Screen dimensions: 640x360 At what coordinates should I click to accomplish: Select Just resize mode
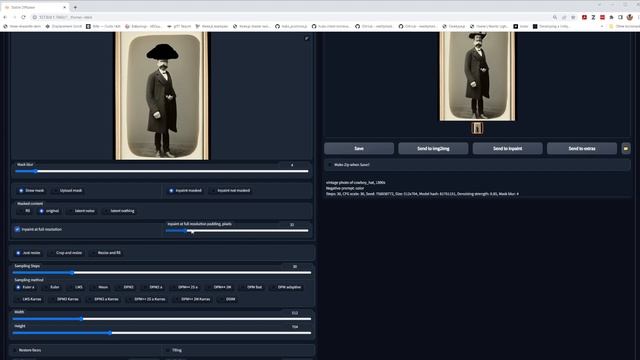28,253
